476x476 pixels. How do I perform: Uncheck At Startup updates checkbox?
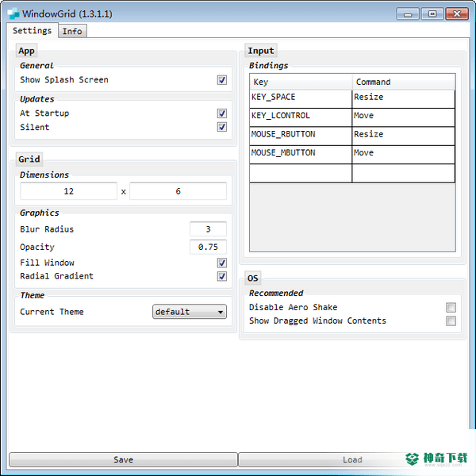point(222,113)
